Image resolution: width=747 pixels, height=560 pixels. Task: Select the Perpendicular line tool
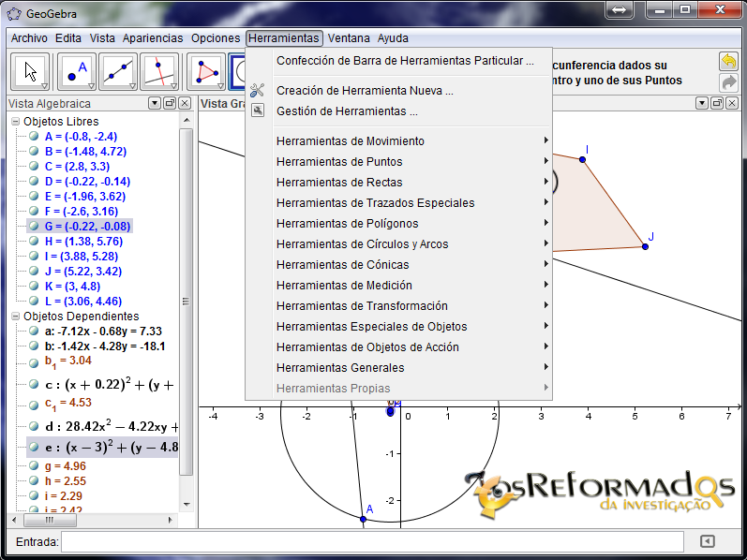tap(158, 71)
